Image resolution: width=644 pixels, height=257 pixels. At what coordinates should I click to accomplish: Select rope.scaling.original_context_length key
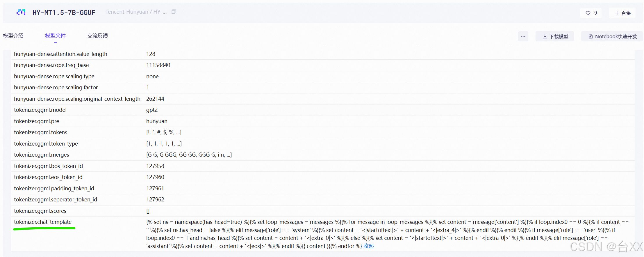(77, 99)
